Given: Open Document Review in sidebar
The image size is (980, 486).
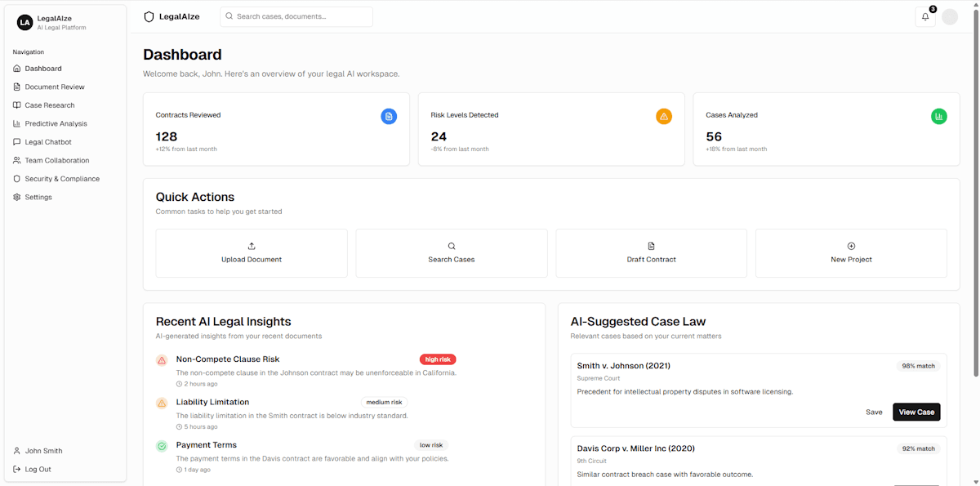Looking at the screenshot, I should tap(55, 87).
